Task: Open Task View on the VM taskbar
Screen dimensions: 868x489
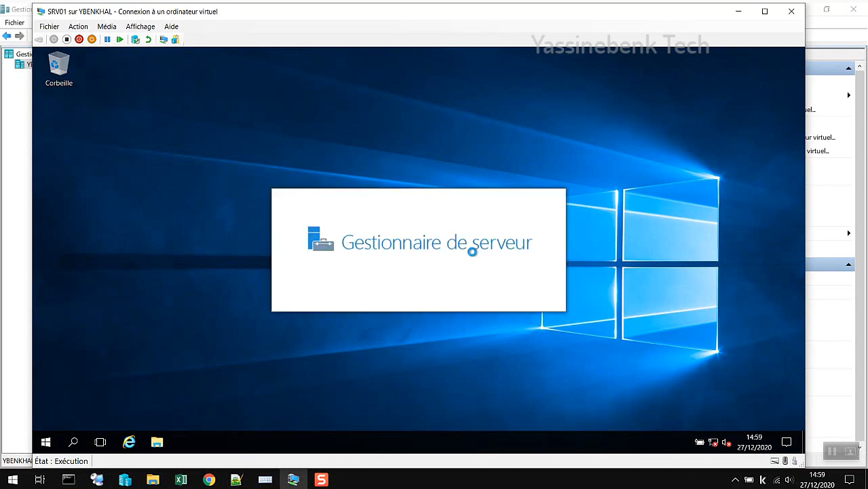Action: click(100, 442)
